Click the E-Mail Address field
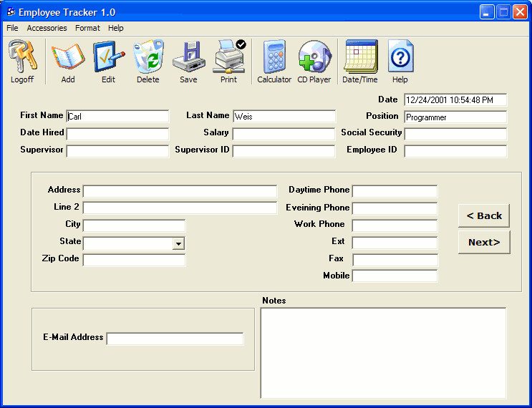532x408 pixels. pos(175,339)
